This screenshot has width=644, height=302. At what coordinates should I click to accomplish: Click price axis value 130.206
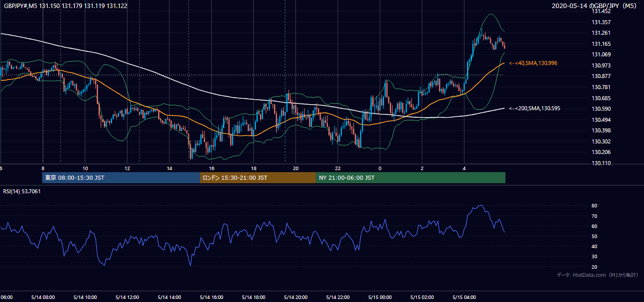pos(601,152)
